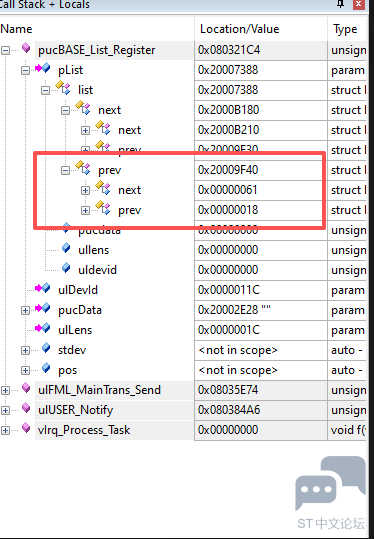Select the void f type cell
Image resolution: width=374 pixels, height=539 pixels.
click(x=348, y=430)
